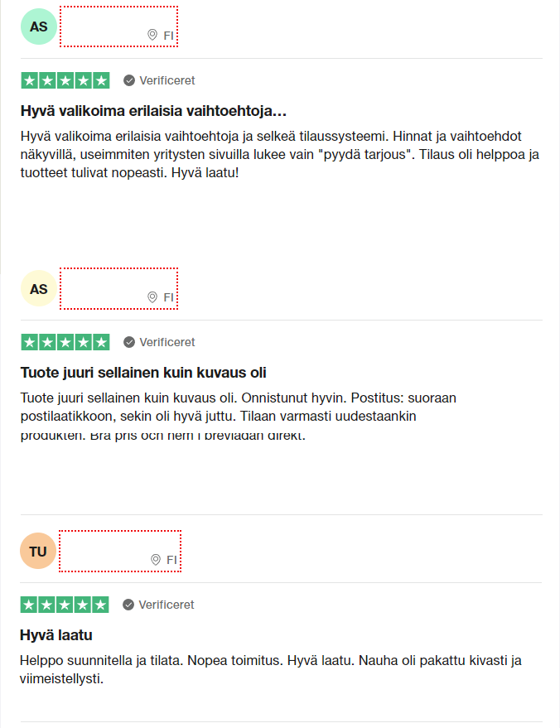The width and height of the screenshot is (560, 728).
Task: Click review text starting 'Helppo suunnitella ja tilata'
Action: (x=270, y=669)
